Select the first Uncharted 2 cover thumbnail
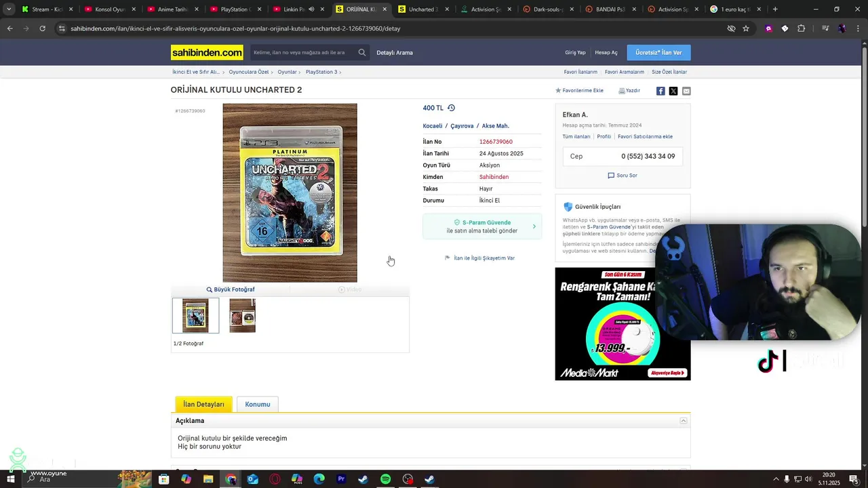Screen dimensions: 868x488 point(195,315)
